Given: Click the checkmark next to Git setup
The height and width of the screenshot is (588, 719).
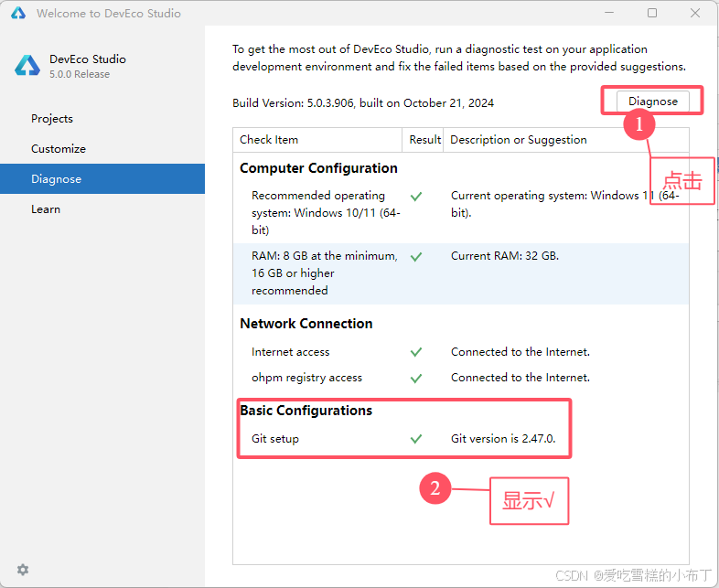Looking at the screenshot, I should point(416,439).
